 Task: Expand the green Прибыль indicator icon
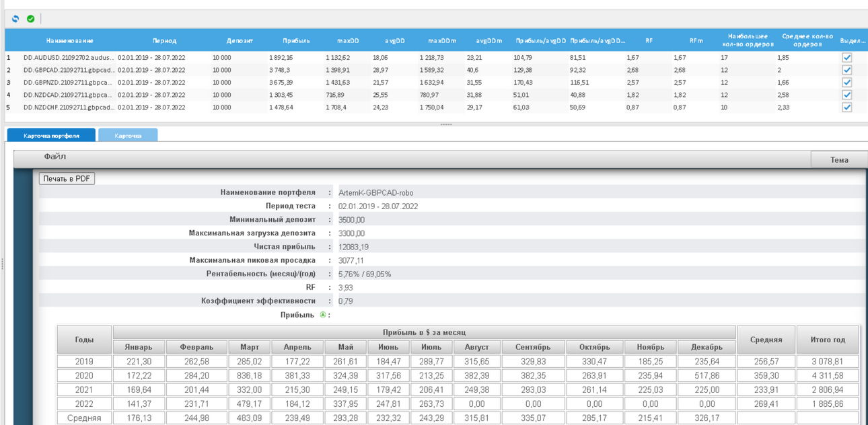[323, 315]
